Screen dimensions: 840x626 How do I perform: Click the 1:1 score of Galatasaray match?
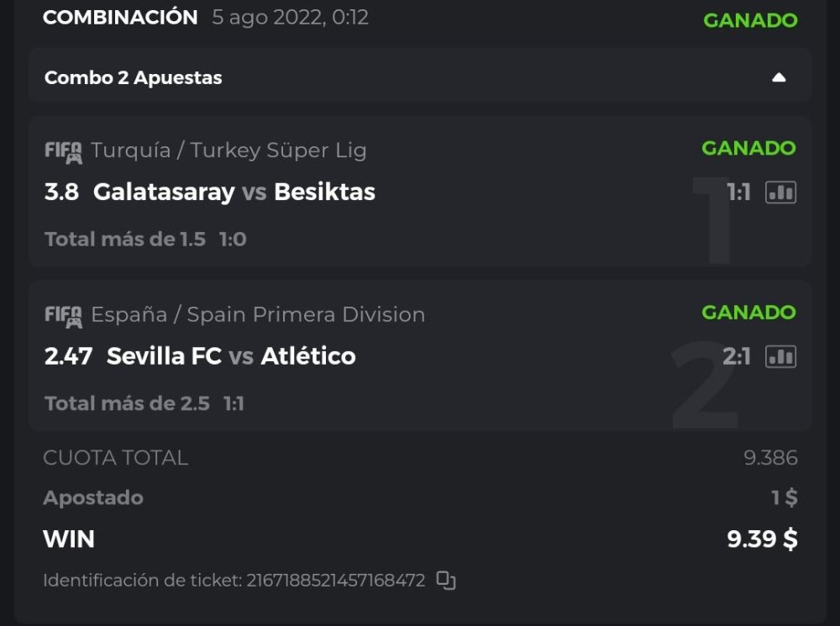[x=738, y=193]
